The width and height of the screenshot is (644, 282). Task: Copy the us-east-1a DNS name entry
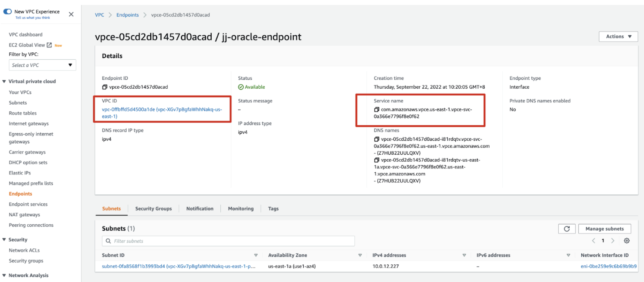pyautogui.click(x=377, y=160)
